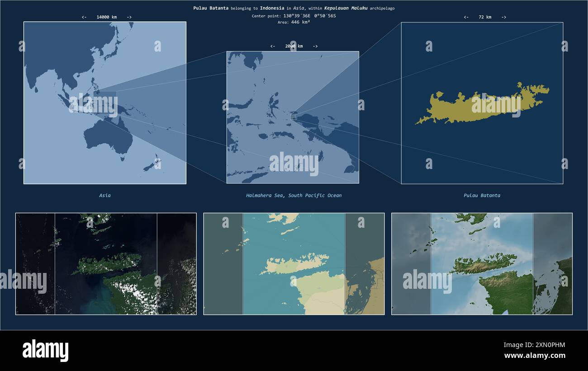Click the 'Asia' caption label
The height and width of the screenshot is (371, 588).
(105, 196)
